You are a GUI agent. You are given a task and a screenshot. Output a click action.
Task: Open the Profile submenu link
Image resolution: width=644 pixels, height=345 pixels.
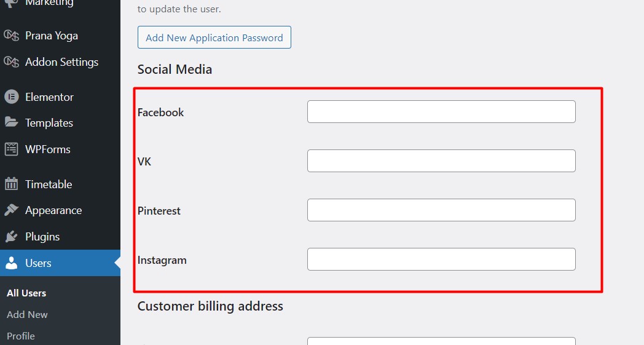(20, 336)
